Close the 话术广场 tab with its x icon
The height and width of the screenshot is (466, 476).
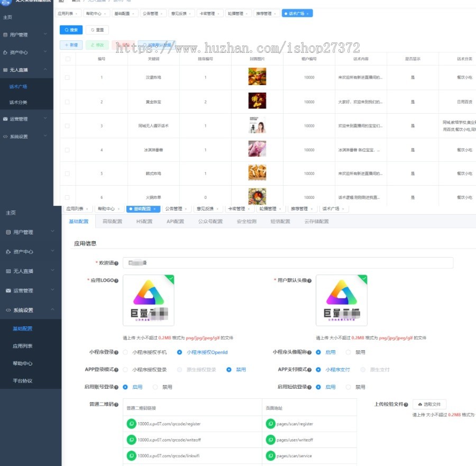click(308, 13)
